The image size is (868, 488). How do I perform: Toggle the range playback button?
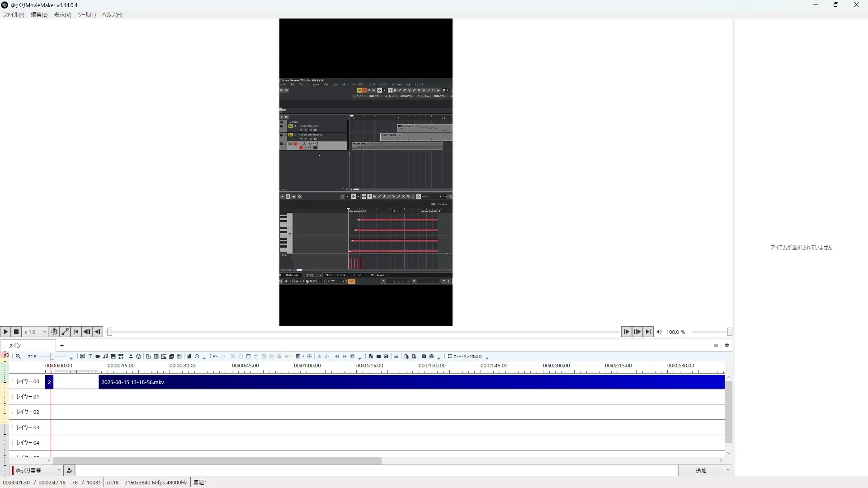pyautogui.click(x=65, y=332)
